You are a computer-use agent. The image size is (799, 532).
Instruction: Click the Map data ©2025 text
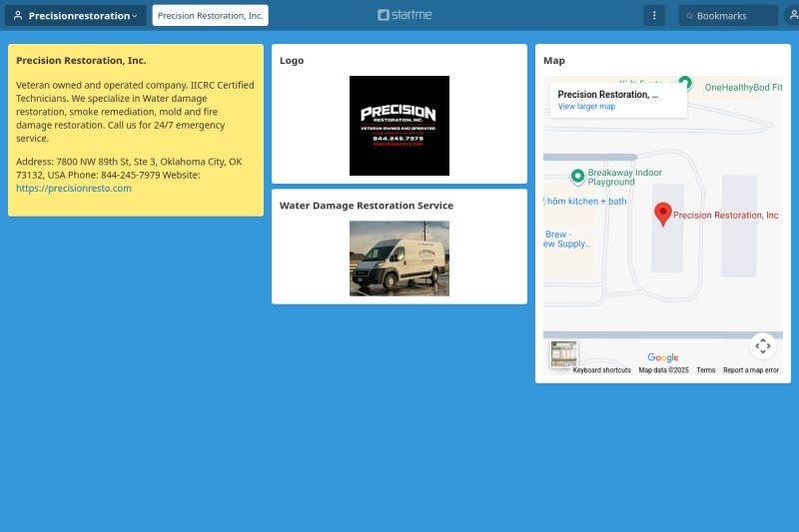click(663, 370)
